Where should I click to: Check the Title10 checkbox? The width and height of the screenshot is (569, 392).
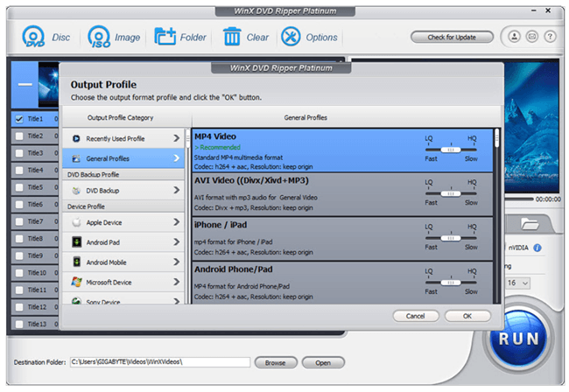point(19,273)
